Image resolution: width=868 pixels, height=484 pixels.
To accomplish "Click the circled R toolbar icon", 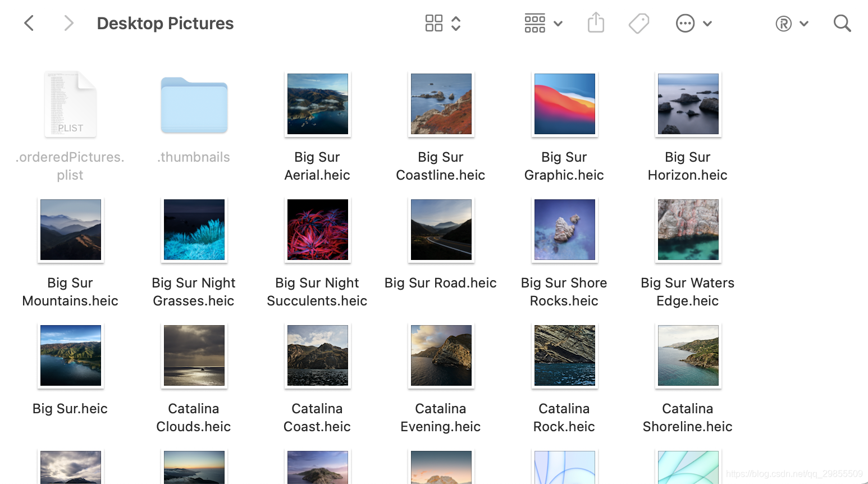I will [783, 24].
